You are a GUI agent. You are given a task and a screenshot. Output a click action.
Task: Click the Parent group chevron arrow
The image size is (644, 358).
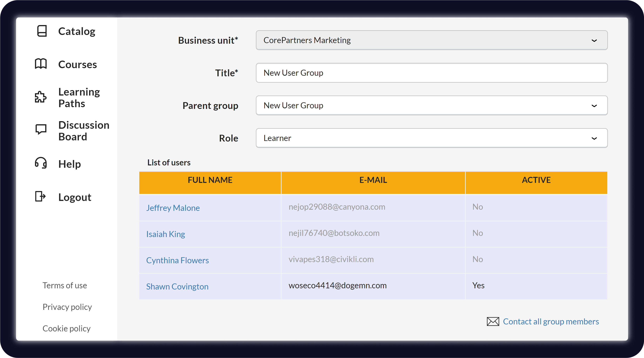pos(594,106)
